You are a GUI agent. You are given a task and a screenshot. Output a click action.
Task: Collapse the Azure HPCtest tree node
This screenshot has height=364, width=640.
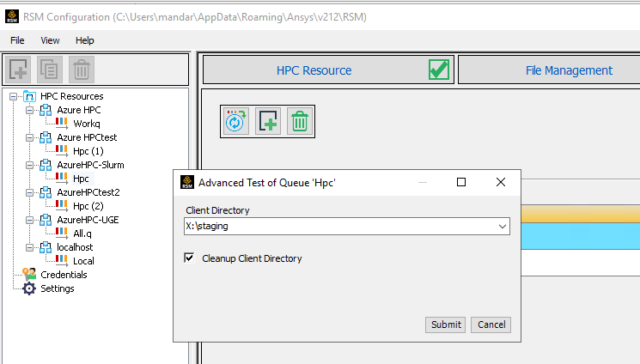coord(29,137)
